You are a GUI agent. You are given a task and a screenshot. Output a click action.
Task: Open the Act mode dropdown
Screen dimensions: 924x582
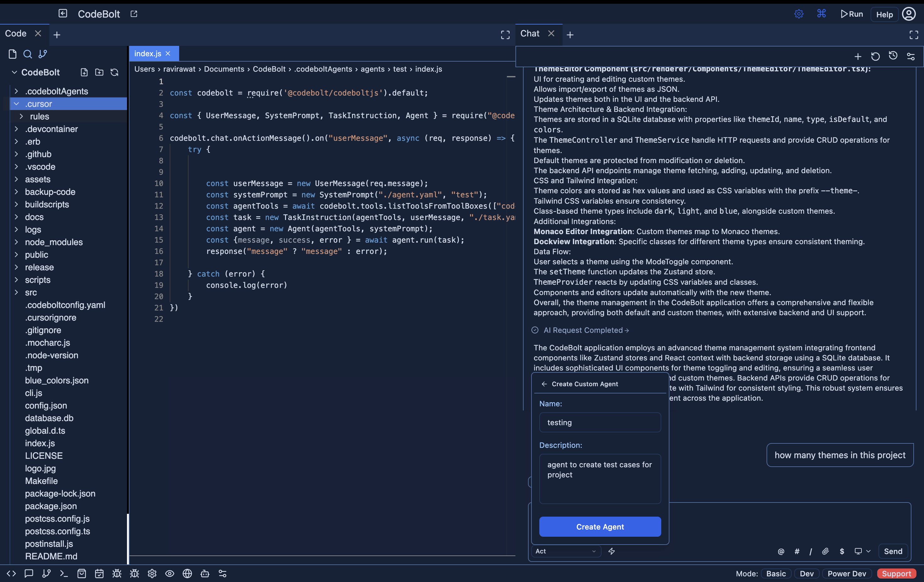coord(566,551)
